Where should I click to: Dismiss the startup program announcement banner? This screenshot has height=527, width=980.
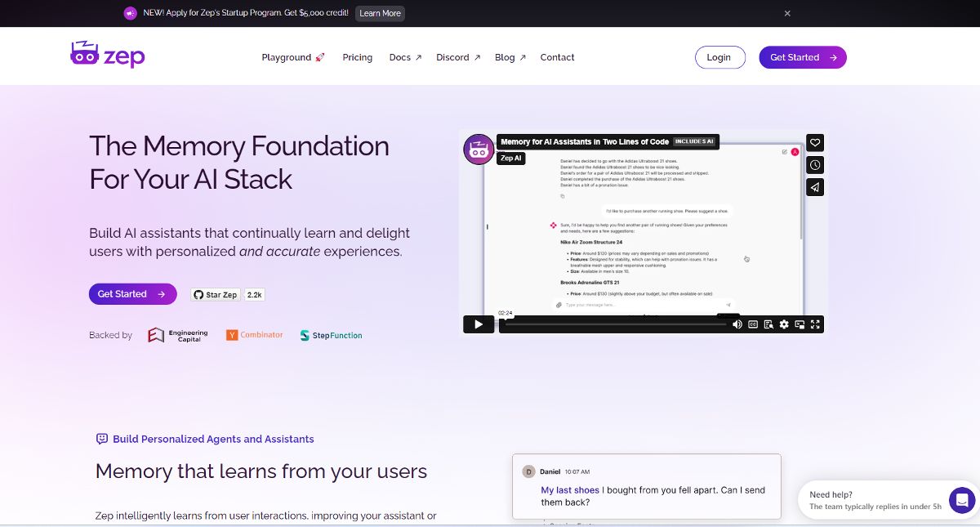pyautogui.click(x=787, y=13)
